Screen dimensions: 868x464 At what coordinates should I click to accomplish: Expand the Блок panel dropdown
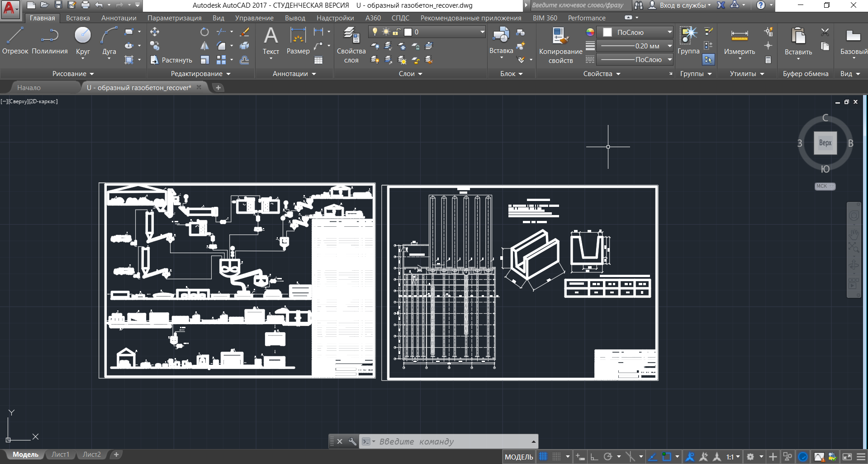[x=512, y=74]
